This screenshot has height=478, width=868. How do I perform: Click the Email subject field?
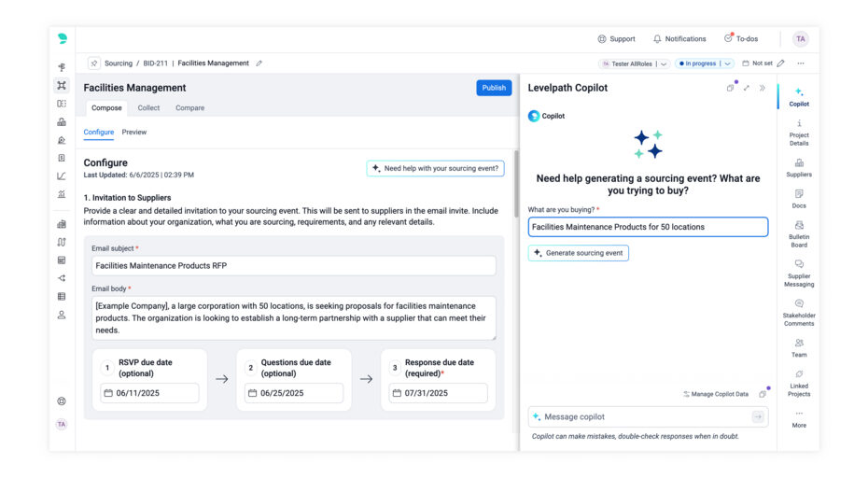(294, 266)
